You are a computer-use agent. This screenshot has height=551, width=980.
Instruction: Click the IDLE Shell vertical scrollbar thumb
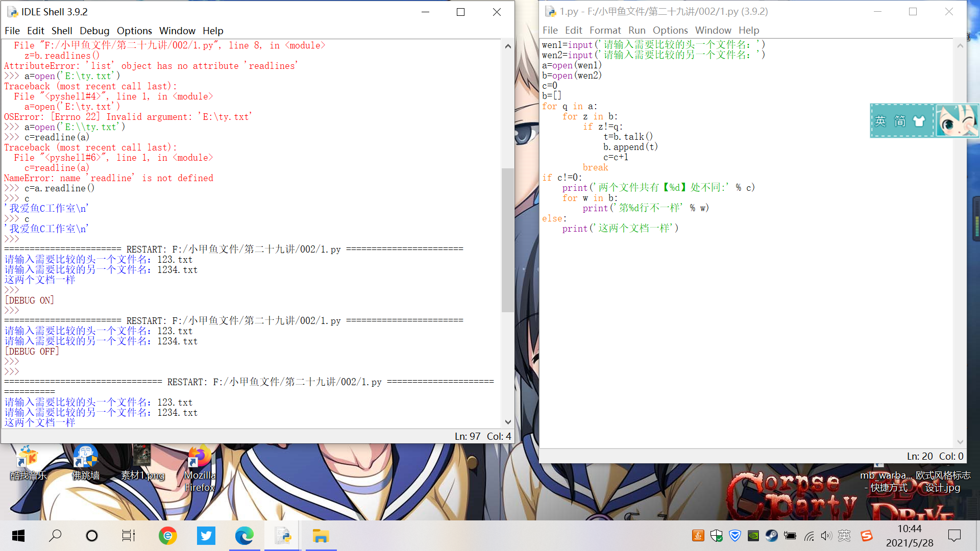(507, 240)
